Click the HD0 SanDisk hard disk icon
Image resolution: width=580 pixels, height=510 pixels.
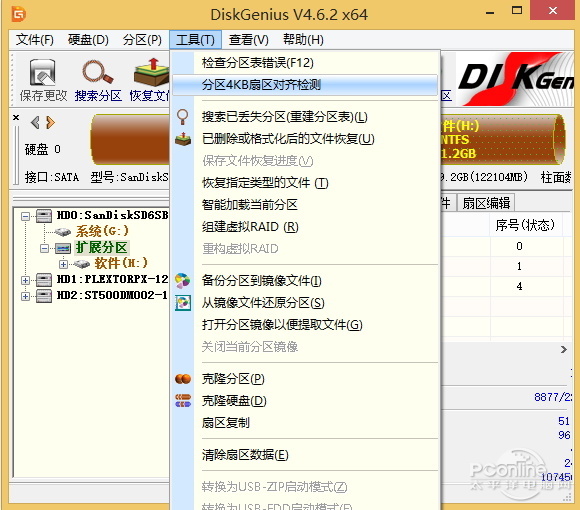44,216
